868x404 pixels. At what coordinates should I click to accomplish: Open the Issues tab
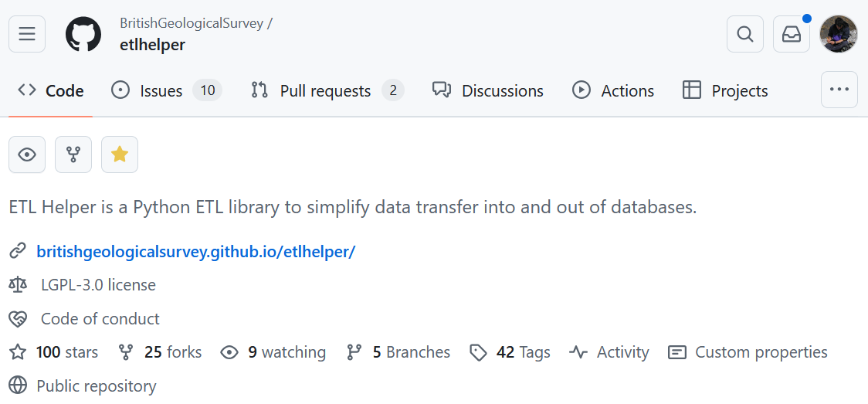pos(166,91)
